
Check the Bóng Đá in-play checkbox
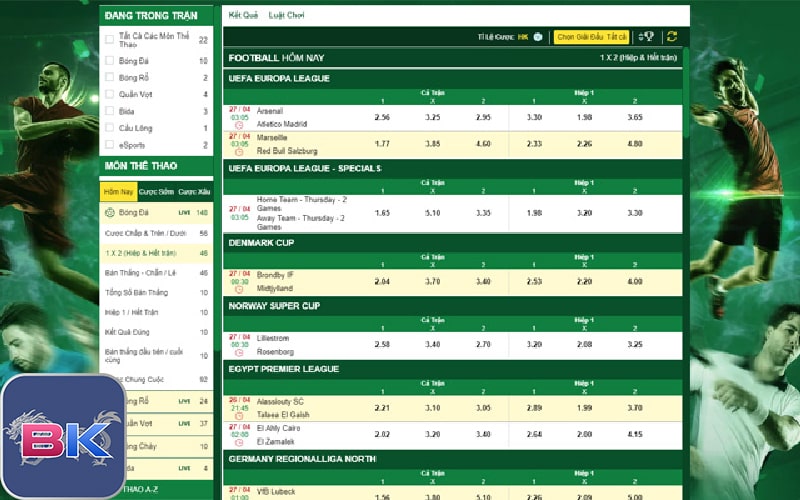click(109, 61)
